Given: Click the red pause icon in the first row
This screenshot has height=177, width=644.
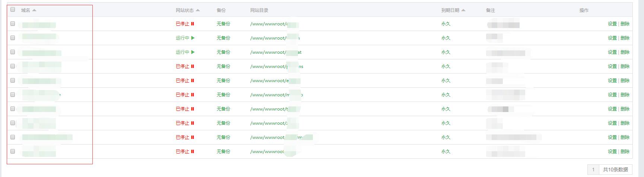Looking at the screenshot, I should (193, 24).
